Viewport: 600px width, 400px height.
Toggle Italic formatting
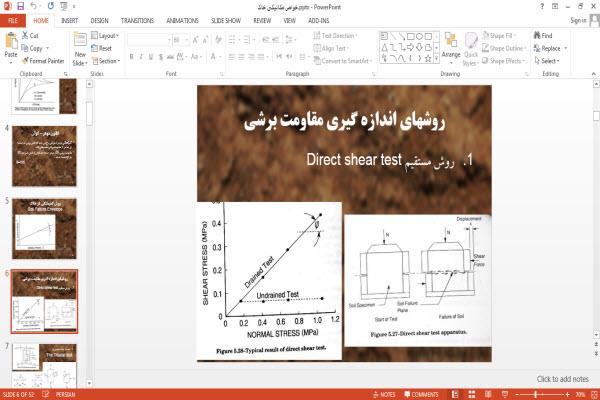click(141, 57)
